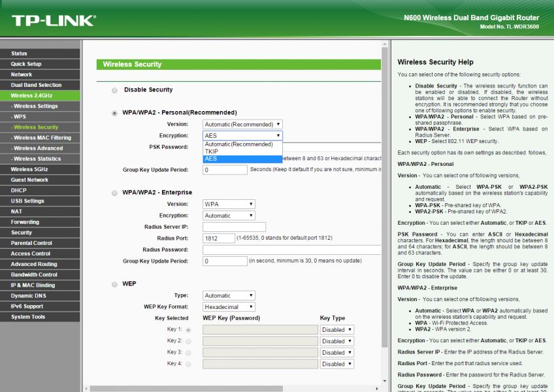Click the Radius Port input field
This screenshot has height=392, width=554.
(219, 238)
